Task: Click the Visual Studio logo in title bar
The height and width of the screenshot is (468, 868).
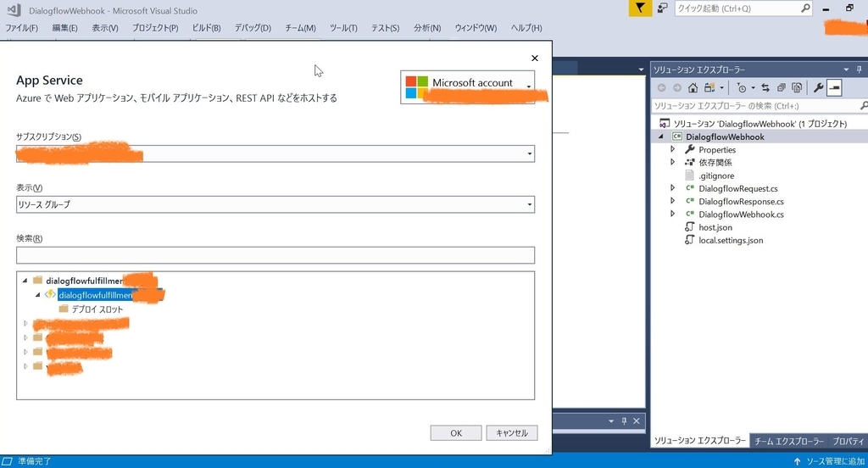Action: coord(14,10)
